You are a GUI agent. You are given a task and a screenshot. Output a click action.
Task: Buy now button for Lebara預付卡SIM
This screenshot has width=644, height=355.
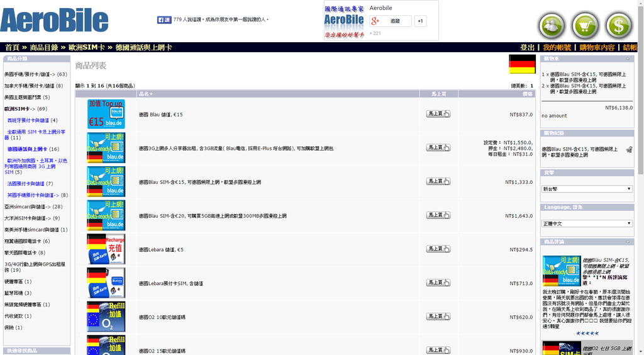pos(438,283)
